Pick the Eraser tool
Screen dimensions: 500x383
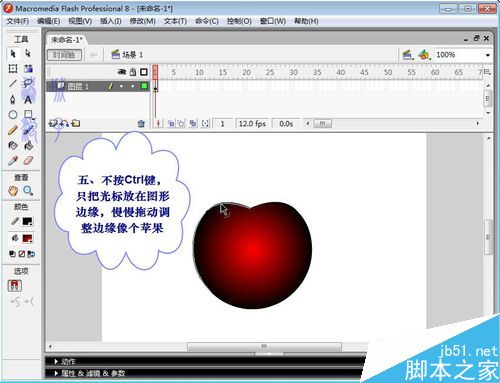(x=28, y=161)
